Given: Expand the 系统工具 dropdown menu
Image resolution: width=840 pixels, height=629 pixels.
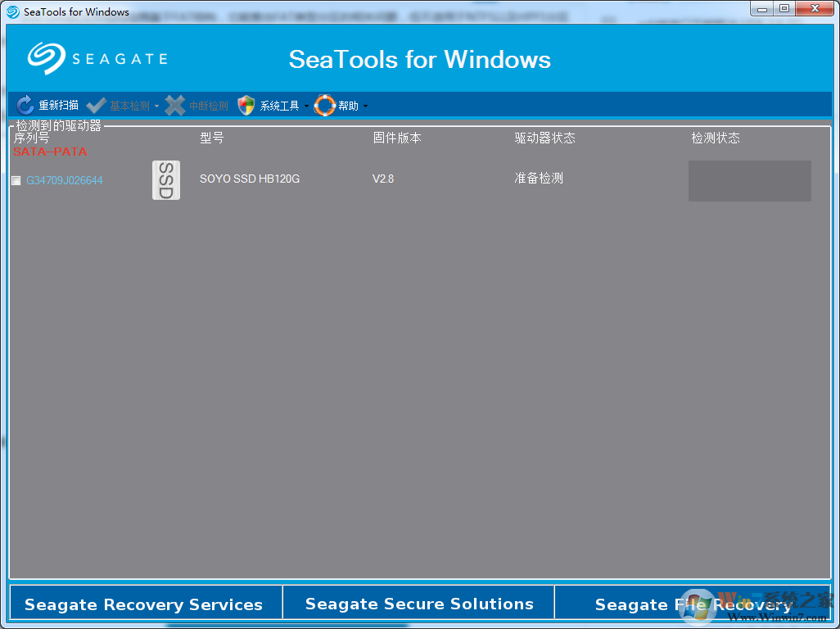Looking at the screenshot, I should click(308, 106).
